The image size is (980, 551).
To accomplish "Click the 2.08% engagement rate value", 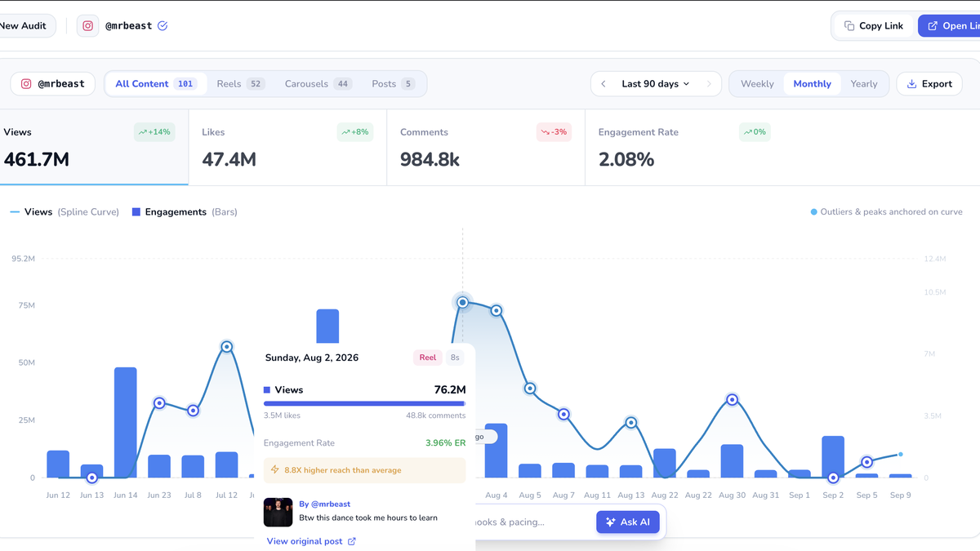I will [626, 160].
